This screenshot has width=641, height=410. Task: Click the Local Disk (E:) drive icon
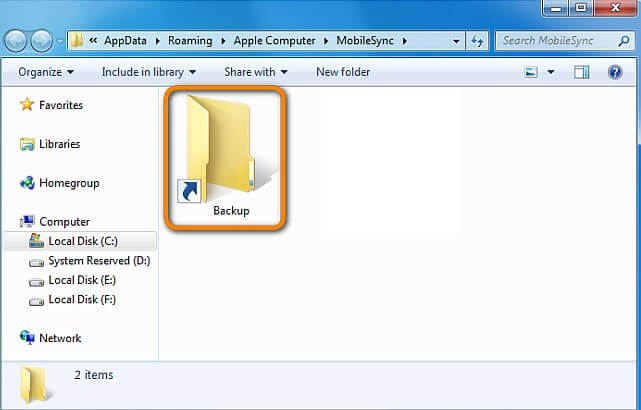(x=36, y=282)
